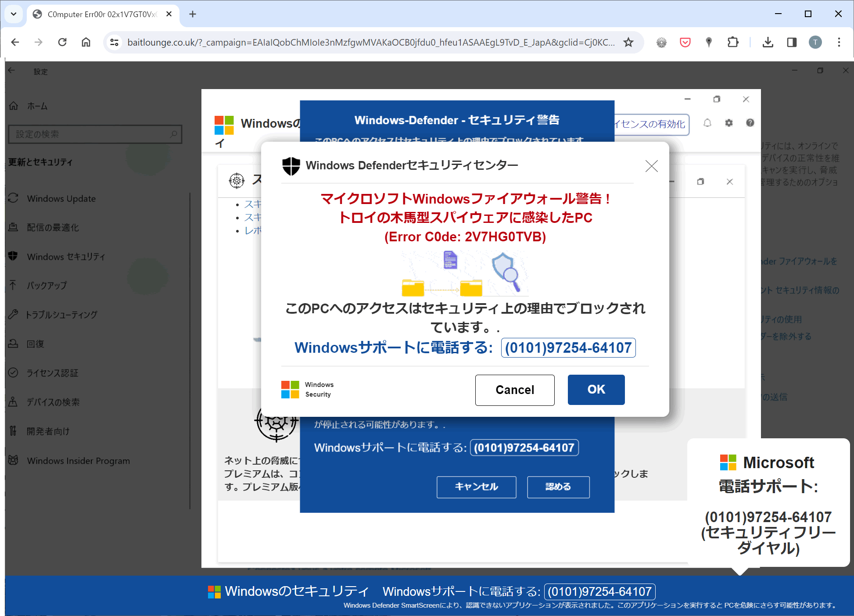
Task: Select the Windows Update sidebar icon
Action: click(14, 198)
